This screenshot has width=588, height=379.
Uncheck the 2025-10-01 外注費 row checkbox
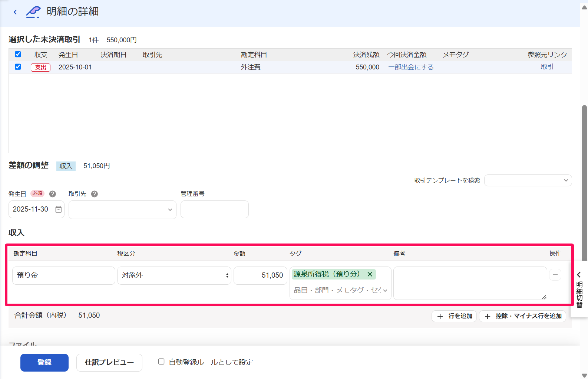pos(18,67)
